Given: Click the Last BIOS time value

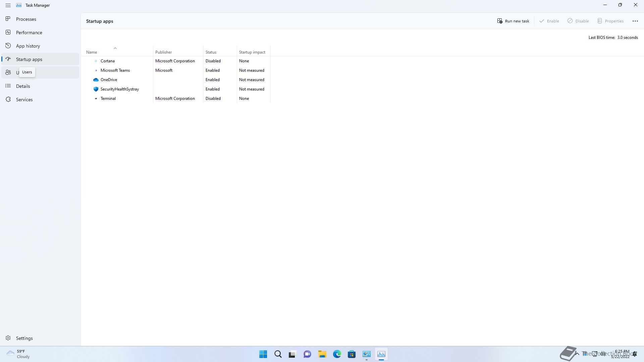Looking at the screenshot, I should click(628, 38).
